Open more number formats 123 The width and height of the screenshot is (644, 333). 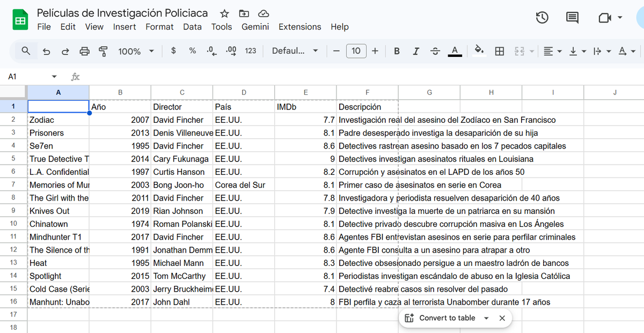[251, 51]
